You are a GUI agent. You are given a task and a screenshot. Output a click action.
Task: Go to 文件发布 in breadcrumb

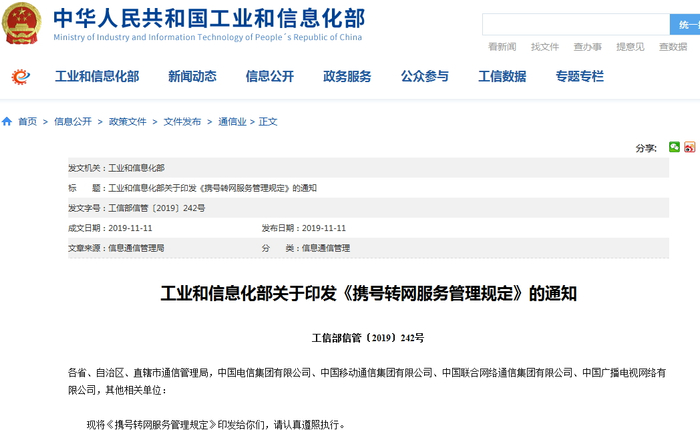click(182, 121)
